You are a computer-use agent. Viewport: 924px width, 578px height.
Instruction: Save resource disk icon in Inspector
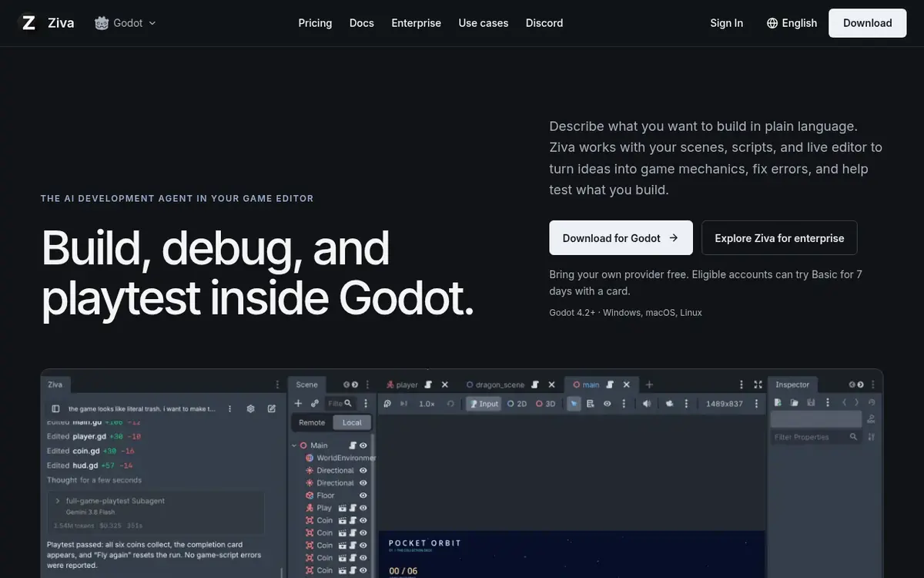(x=811, y=402)
